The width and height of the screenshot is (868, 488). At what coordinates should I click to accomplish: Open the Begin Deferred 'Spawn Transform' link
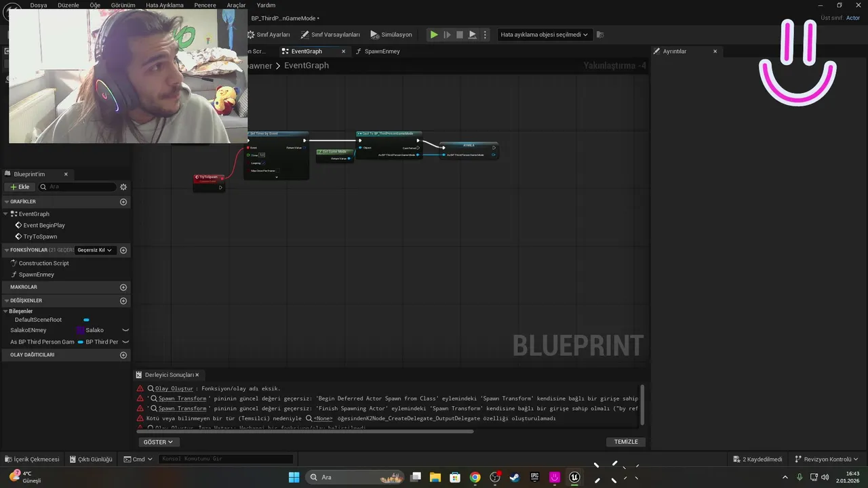point(182,399)
